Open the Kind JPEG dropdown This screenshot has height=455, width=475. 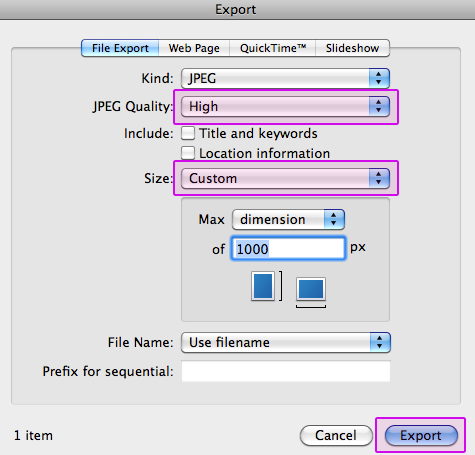point(285,78)
